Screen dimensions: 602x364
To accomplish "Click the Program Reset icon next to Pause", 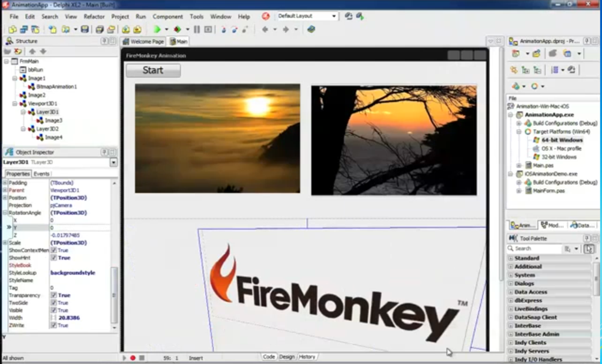I will (x=208, y=29).
